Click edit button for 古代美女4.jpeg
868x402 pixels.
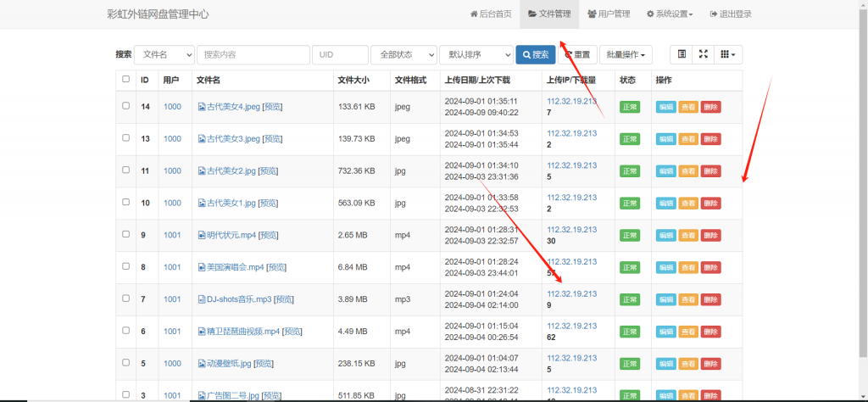[665, 107]
